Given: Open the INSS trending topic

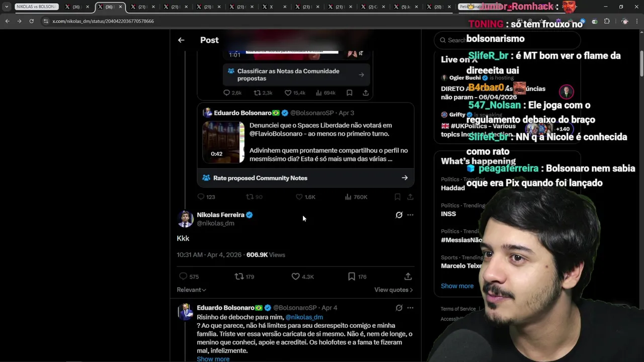Looking at the screenshot, I should 448,214.
